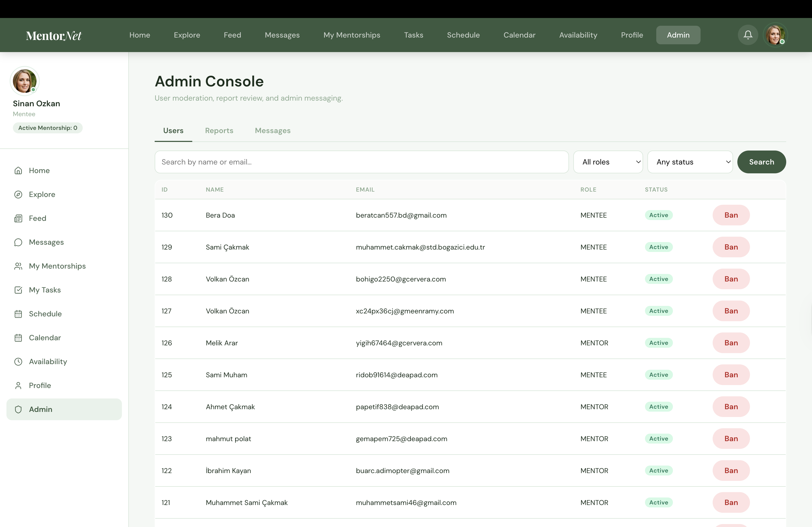The image size is (812, 527).
Task: Select the sidebar Home house icon
Action: 19,170
